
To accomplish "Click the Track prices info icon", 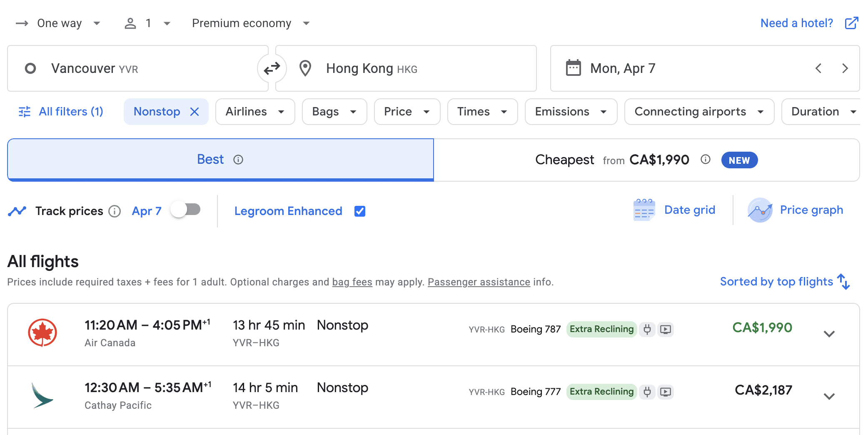I will 115,211.
